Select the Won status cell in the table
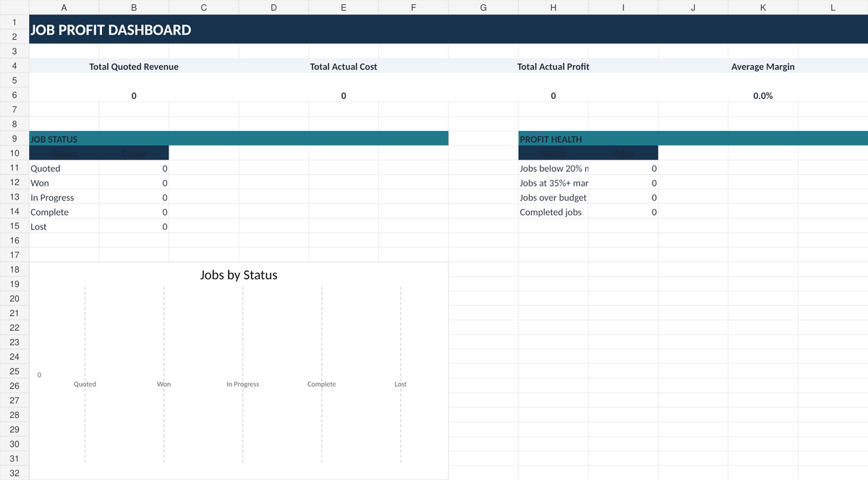The height and width of the screenshot is (480, 868). tap(64, 183)
